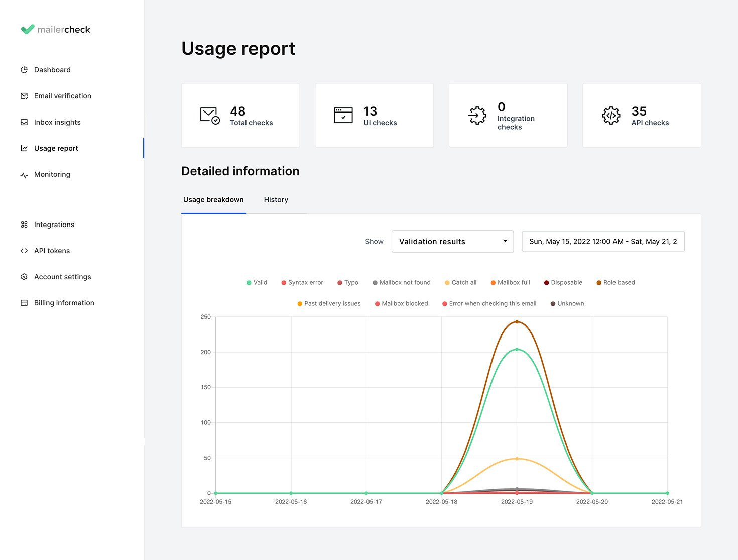Viewport: 738px width, 560px height.
Task: Toggle the Unknown legend entry
Action: tap(567, 304)
